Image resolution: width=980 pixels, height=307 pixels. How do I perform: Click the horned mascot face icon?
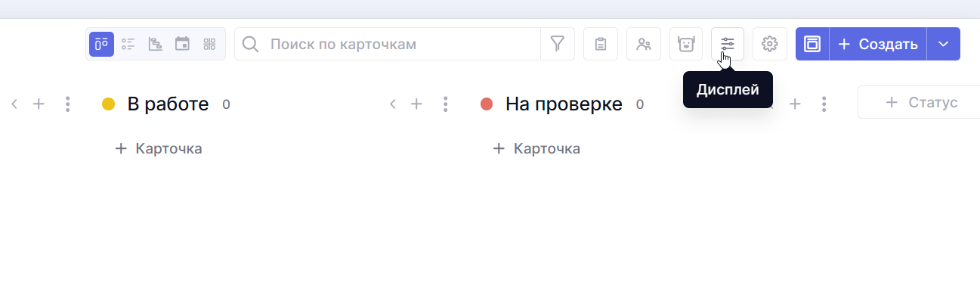tap(686, 44)
